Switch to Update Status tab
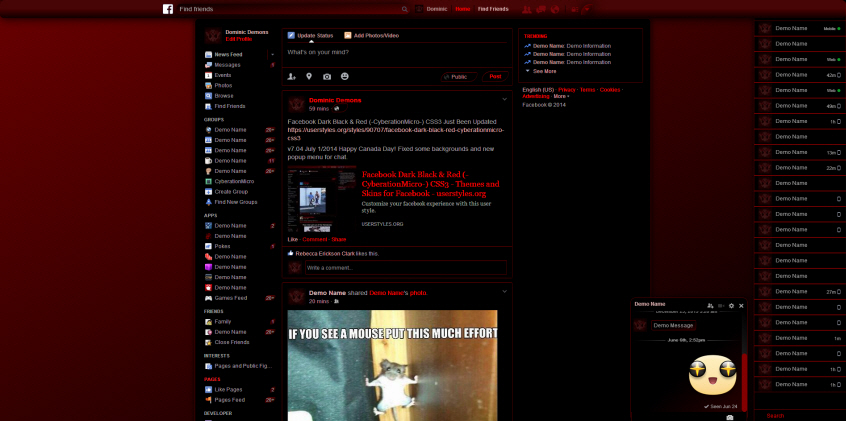 (x=310, y=36)
